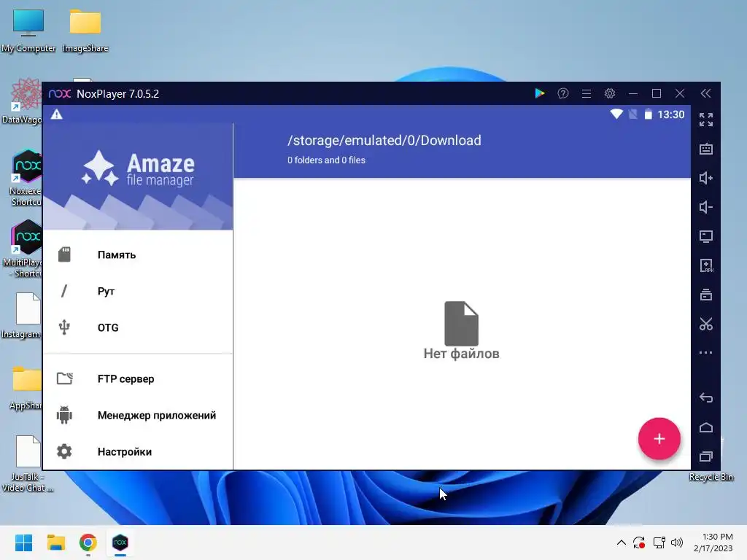Viewport: 747px width, 560px height.
Task: Click the USB OTG icon
Action: (x=64, y=327)
